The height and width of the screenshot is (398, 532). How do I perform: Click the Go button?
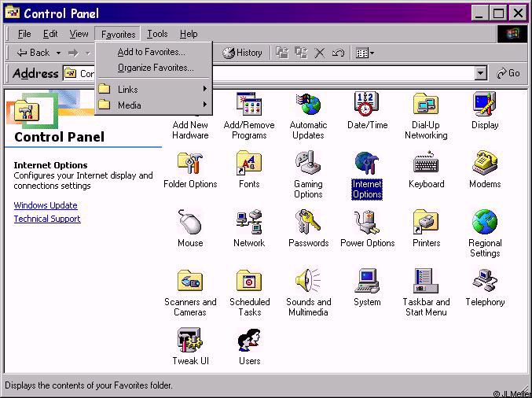(508, 73)
